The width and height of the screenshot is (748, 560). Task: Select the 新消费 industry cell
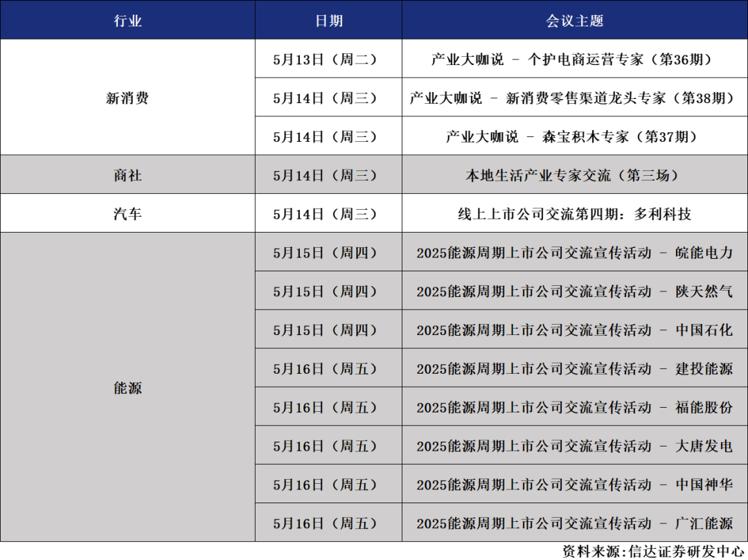click(x=127, y=97)
